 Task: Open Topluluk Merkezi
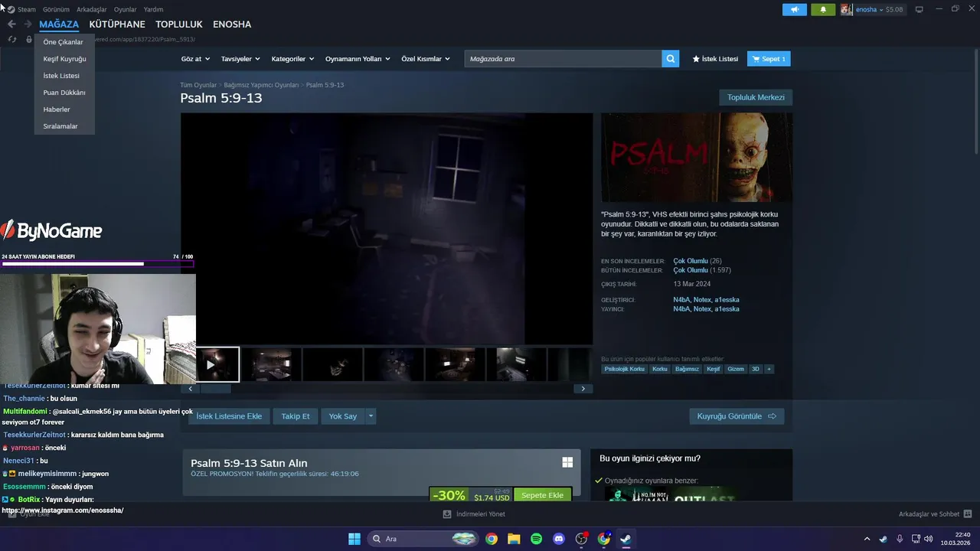coord(756,97)
